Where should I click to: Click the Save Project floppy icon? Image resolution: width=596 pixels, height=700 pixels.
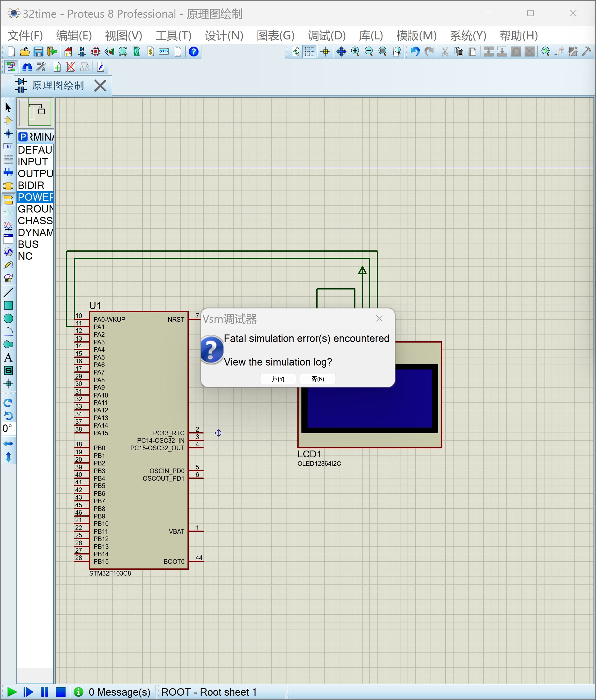pyautogui.click(x=38, y=52)
